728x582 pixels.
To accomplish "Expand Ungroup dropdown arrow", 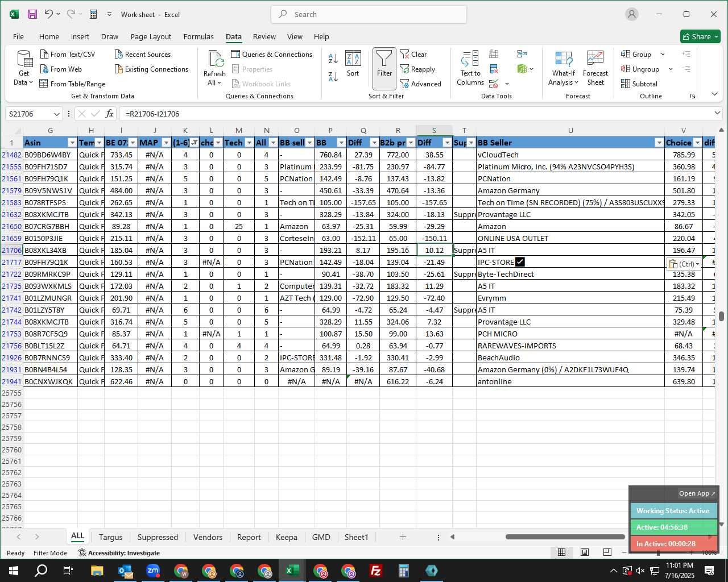I will point(671,69).
